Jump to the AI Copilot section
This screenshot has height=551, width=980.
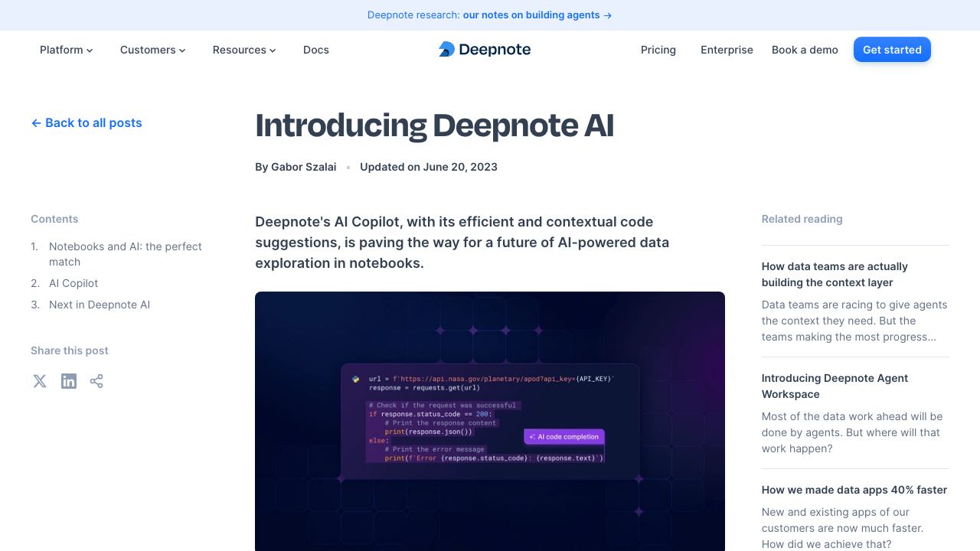coord(73,283)
